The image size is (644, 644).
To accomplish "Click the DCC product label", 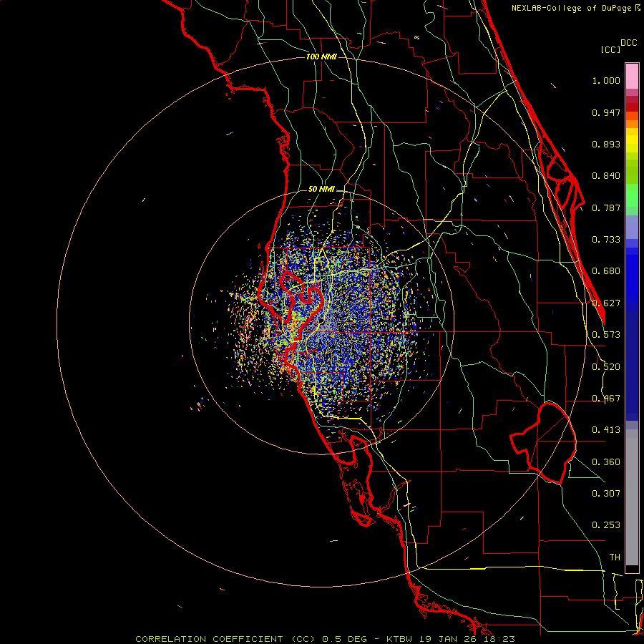I will pyautogui.click(x=628, y=43).
